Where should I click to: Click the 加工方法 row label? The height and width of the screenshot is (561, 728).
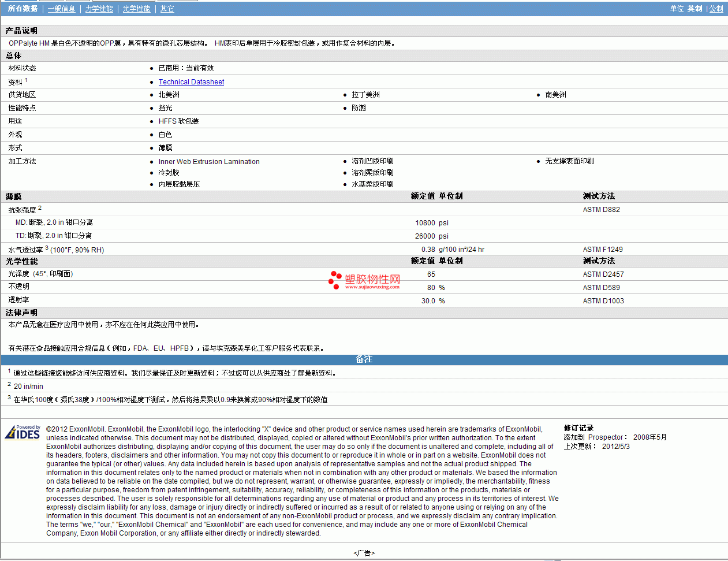(x=22, y=161)
